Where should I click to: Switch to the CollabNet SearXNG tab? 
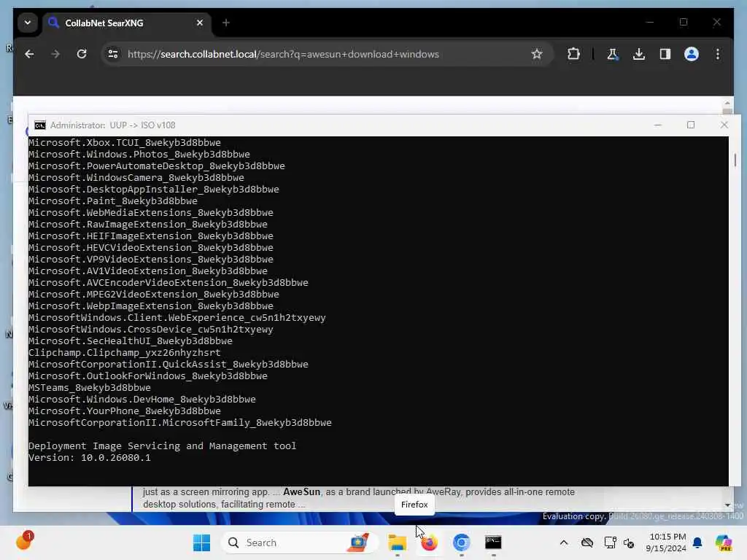(x=126, y=23)
